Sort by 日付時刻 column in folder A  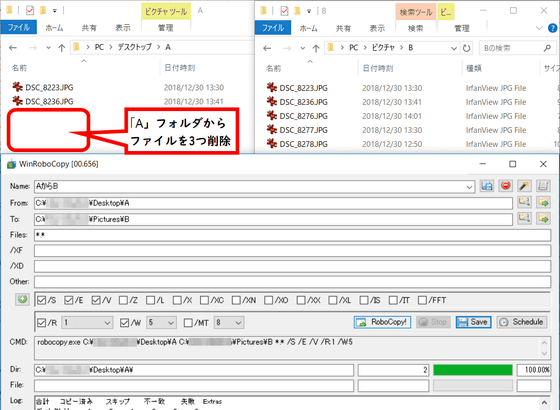point(180,68)
